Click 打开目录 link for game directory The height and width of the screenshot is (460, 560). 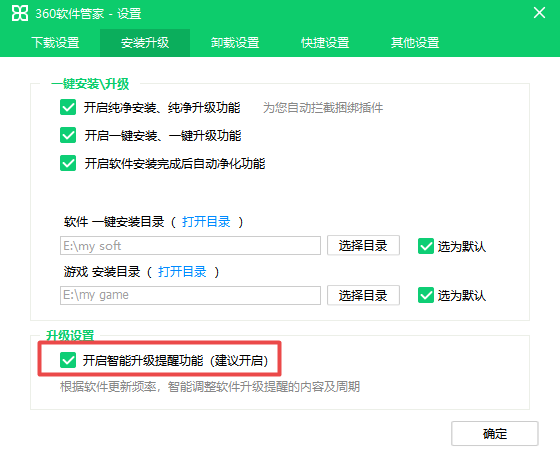182,272
